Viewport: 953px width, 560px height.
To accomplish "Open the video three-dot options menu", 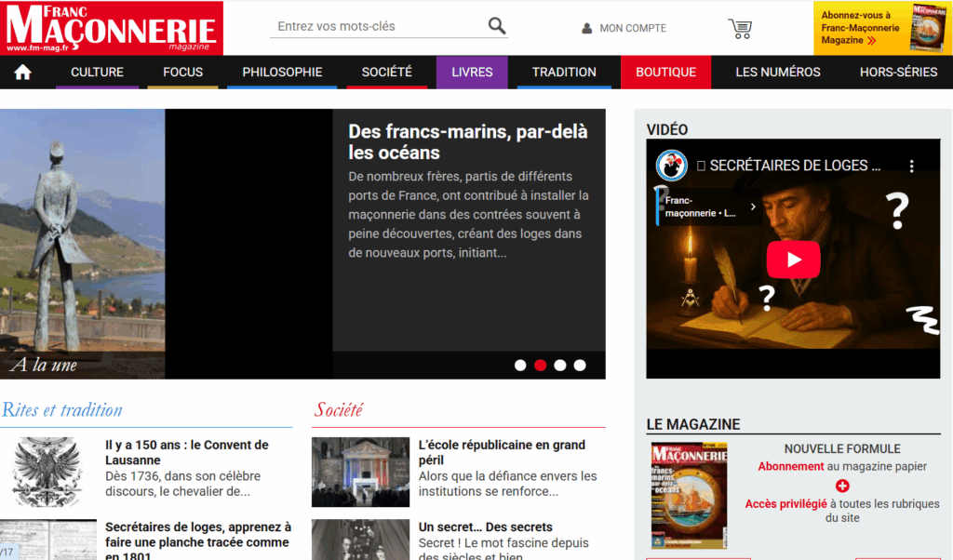I will click(x=912, y=166).
